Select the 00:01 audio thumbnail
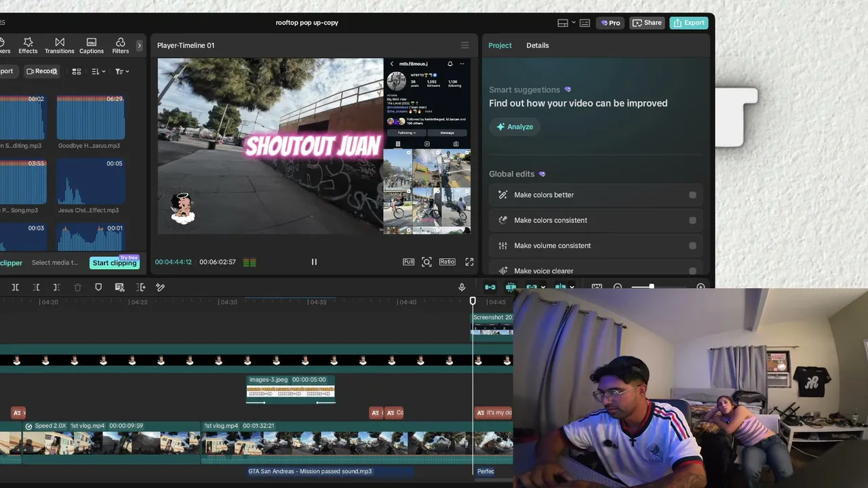 [x=90, y=237]
